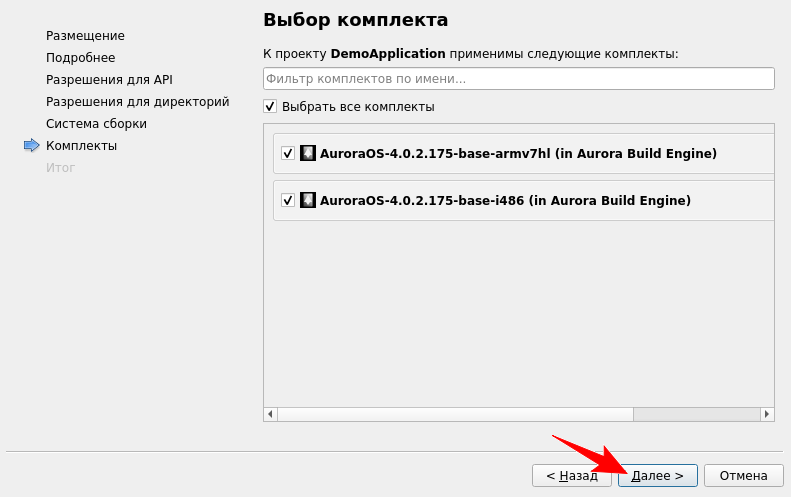
Task: Select the Разрешения для директорий step
Action: (138, 101)
